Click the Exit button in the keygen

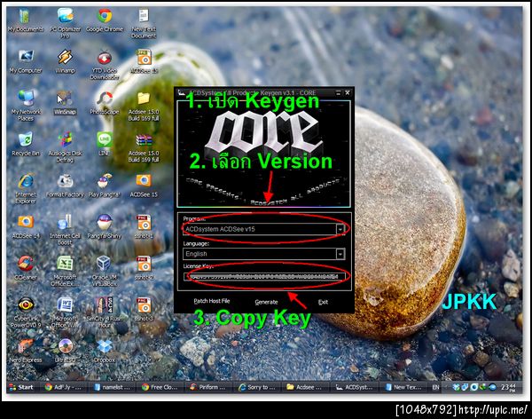(x=323, y=302)
